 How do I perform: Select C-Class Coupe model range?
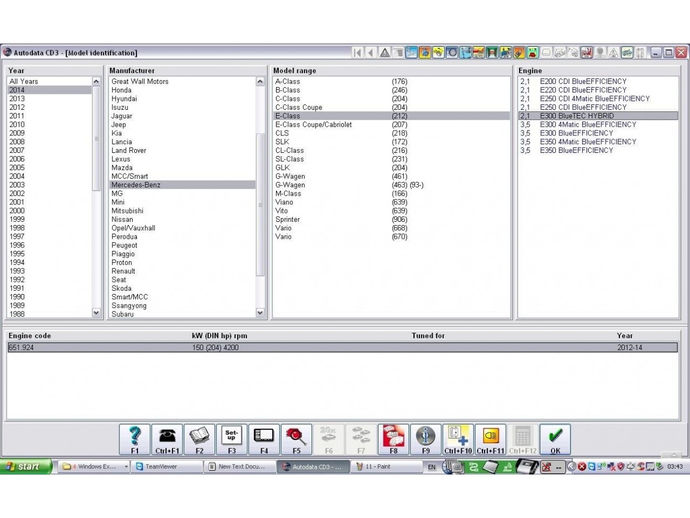[x=392, y=107]
